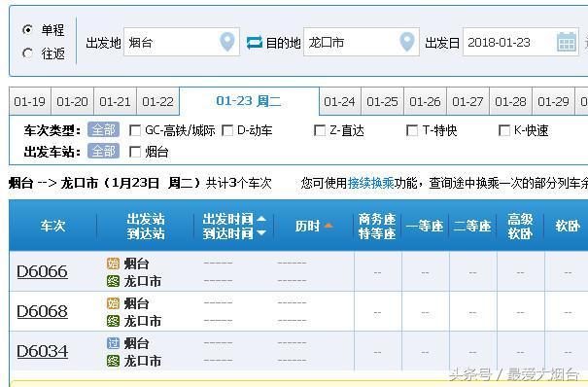588x387 pixels.
Task: Click the 出发地 input field containing 烟台
Action: pyautogui.click(x=182, y=42)
